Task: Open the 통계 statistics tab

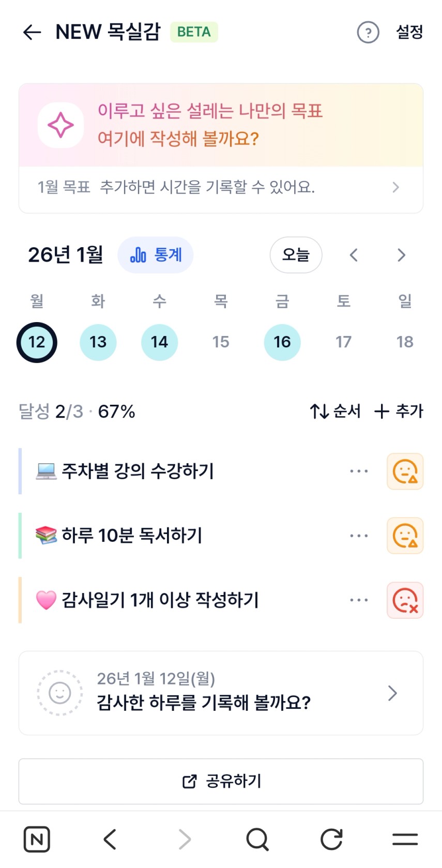Action: pyautogui.click(x=156, y=255)
